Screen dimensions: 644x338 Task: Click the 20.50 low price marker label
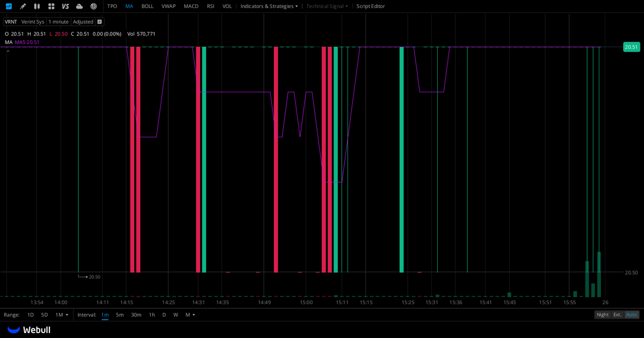coord(95,277)
